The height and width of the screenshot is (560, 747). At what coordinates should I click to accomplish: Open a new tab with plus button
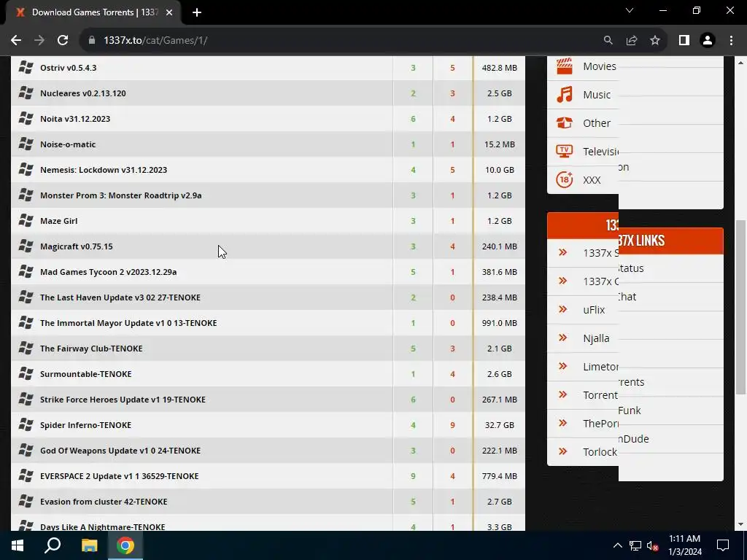coord(197,12)
